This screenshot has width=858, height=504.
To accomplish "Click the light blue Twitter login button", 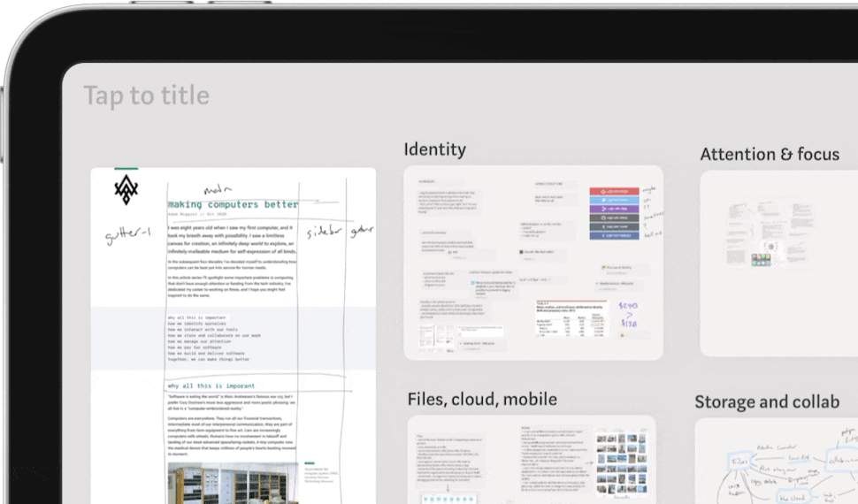I will coord(614,202).
